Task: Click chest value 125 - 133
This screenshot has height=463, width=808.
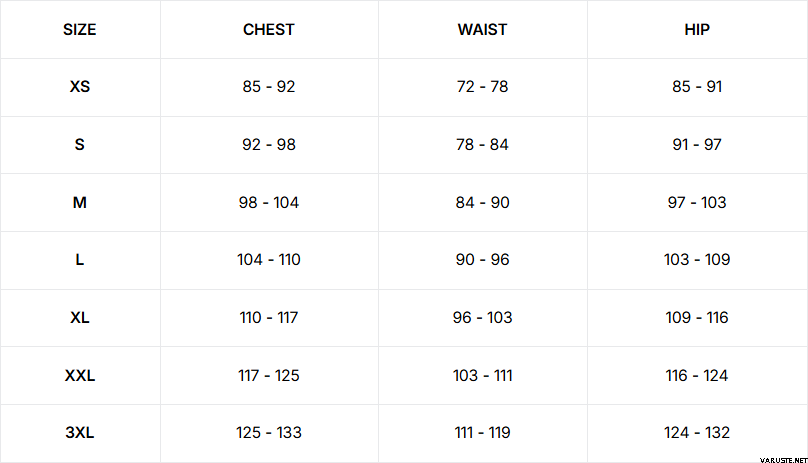Action: pyautogui.click(x=269, y=433)
